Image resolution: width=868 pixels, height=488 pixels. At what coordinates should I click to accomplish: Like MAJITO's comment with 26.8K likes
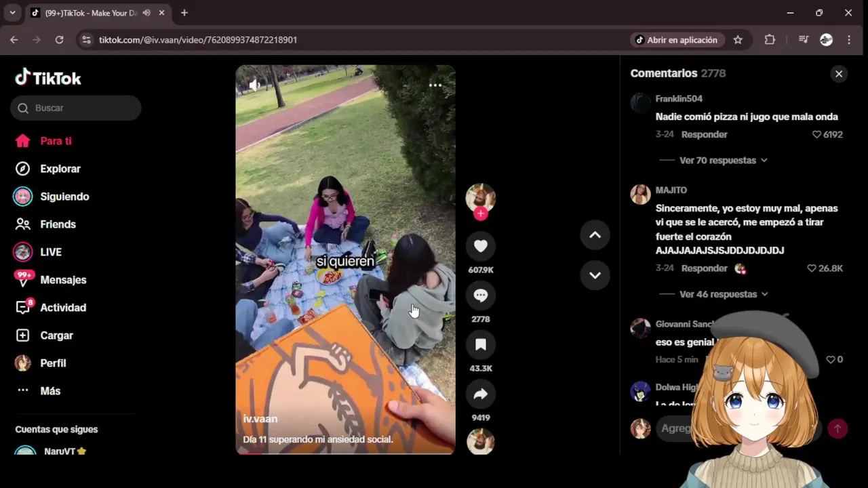coord(812,268)
